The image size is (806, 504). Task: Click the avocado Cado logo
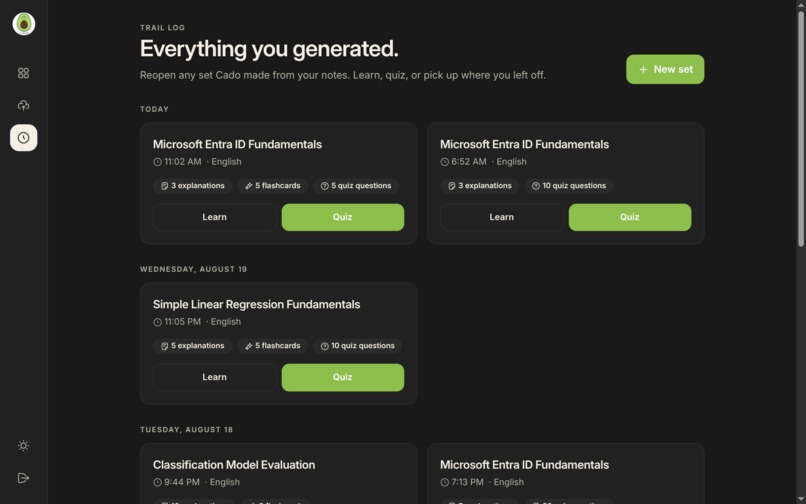click(x=24, y=24)
